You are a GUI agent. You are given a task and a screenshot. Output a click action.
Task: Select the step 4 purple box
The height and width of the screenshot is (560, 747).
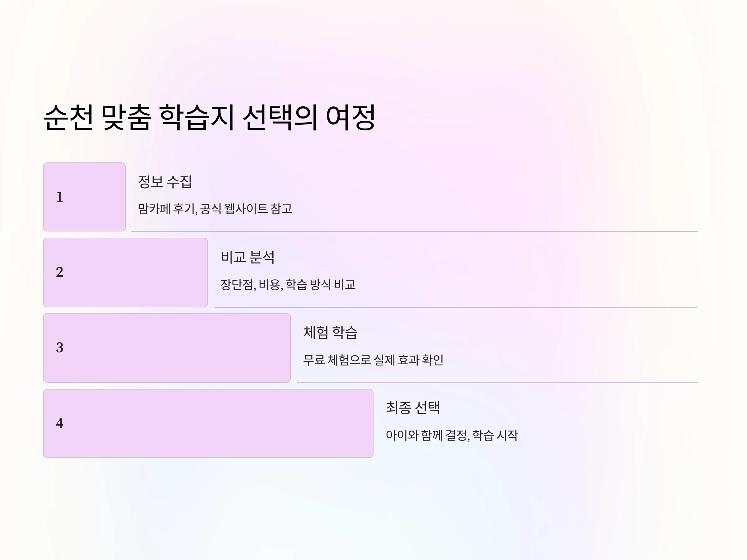tap(208, 423)
